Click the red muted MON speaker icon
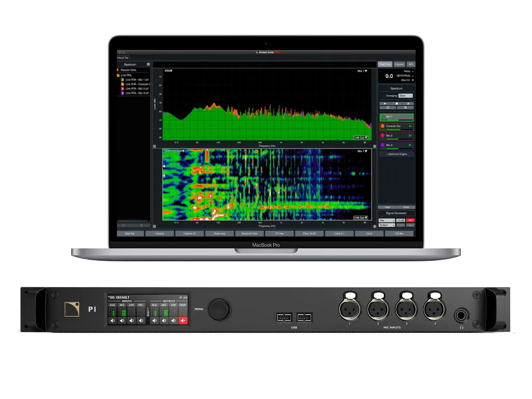This screenshot has width=532, height=399. [x=182, y=321]
